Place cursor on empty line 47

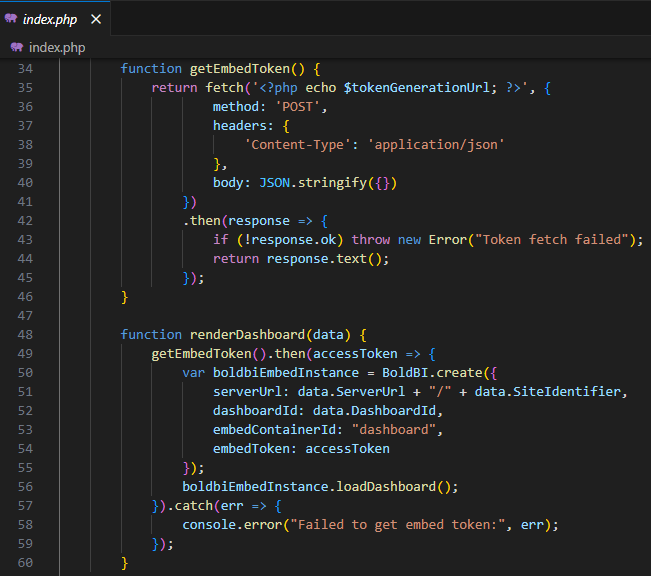coord(300,315)
